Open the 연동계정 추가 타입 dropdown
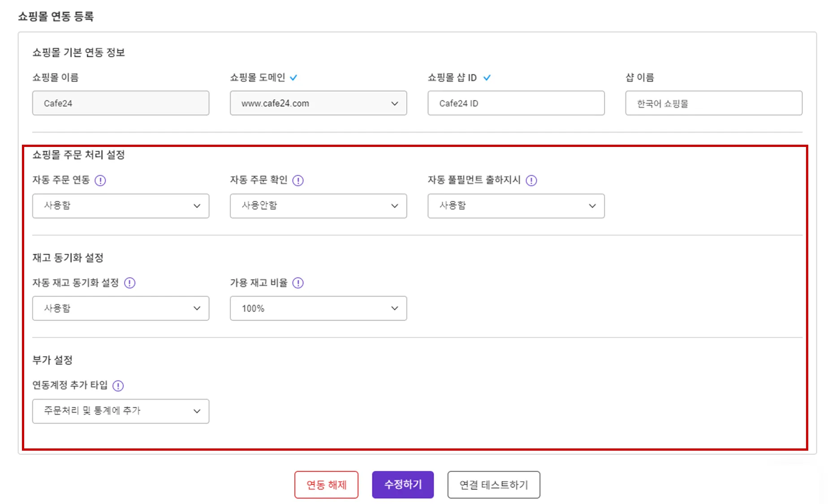The height and width of the screenshot is (504, 828). [x=121, y=411]
